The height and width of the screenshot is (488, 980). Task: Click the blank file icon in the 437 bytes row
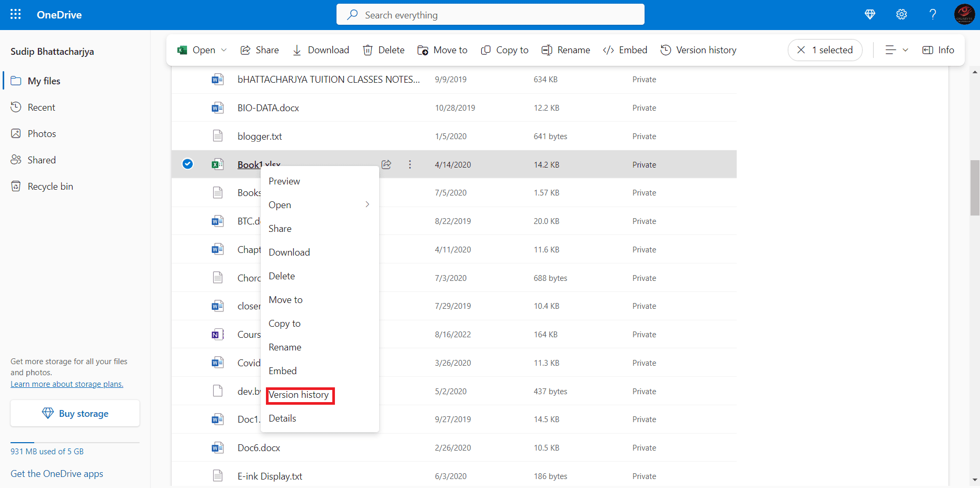[217, 391]
